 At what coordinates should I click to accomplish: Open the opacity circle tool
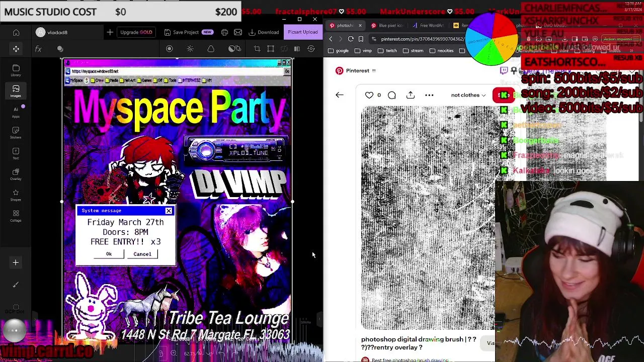click(x=170, y=49)
